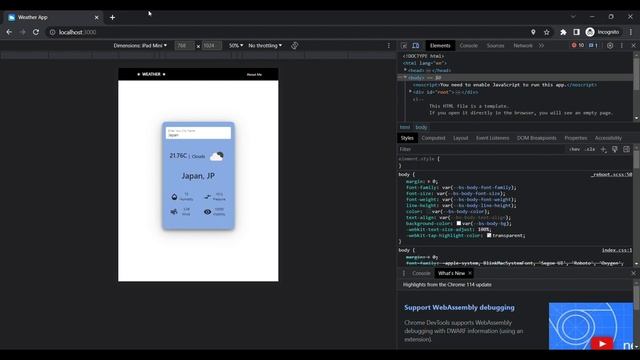
Task: Open the Accessibility tab
Action: pyautogui.click(x=608, y=138)
